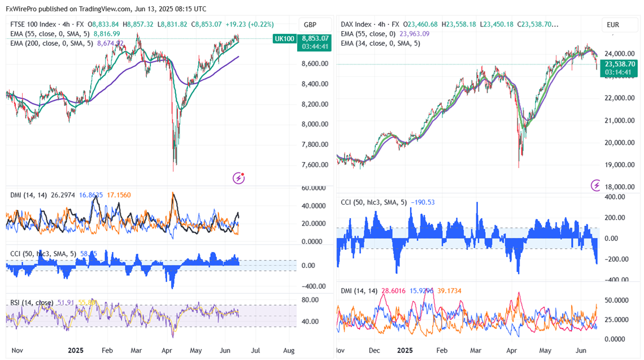Click the 2025 label on the FTSE time axis
Viewport: 644px width, 360px height.
76,350
